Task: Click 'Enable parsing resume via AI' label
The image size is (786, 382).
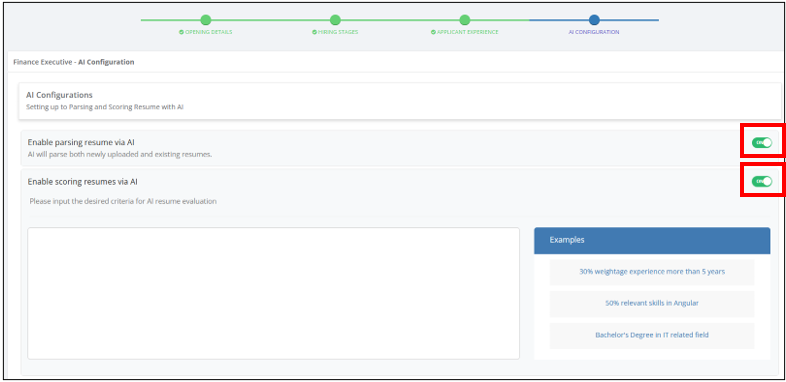Action: (x=81, y=142)
